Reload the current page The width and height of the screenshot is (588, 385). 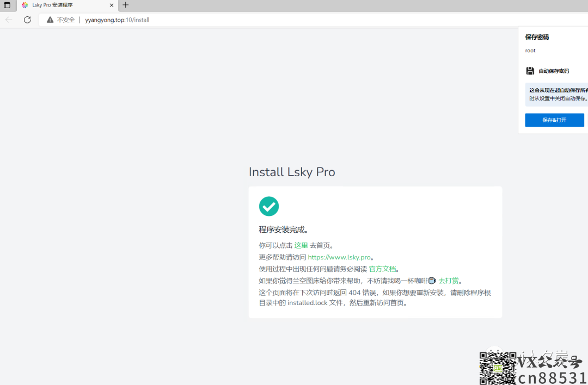point(27,20)
